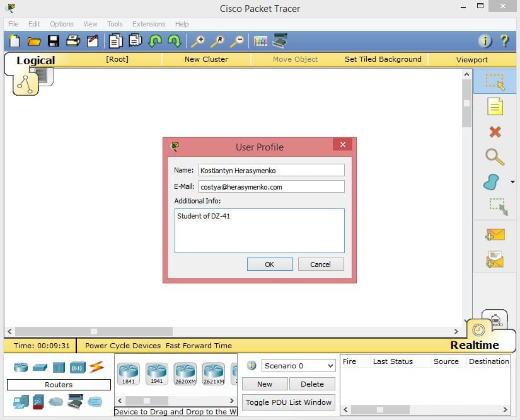Save the project with the floppy icon
Viewport: 520px width, 420px height.
pyautogui.click(x=54, y=41)
